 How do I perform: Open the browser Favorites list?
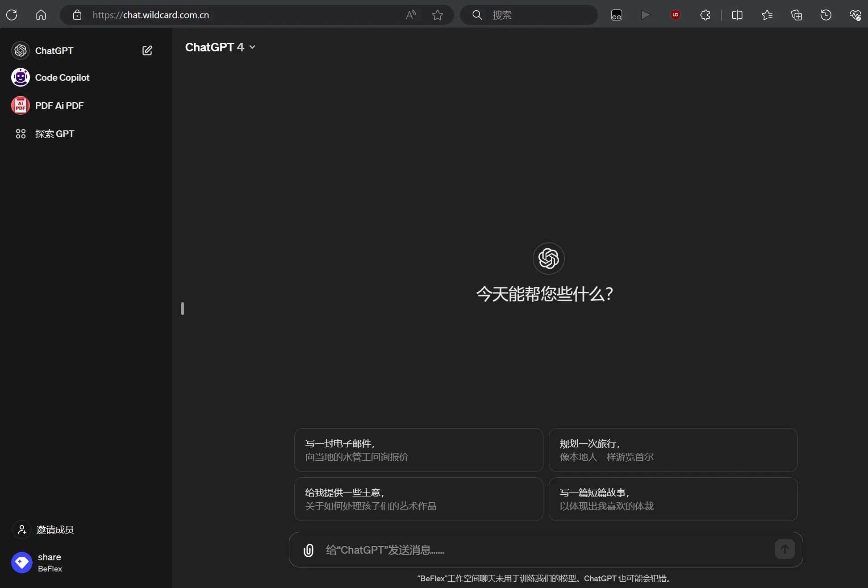pyautogui.click(x=768, y=15)
